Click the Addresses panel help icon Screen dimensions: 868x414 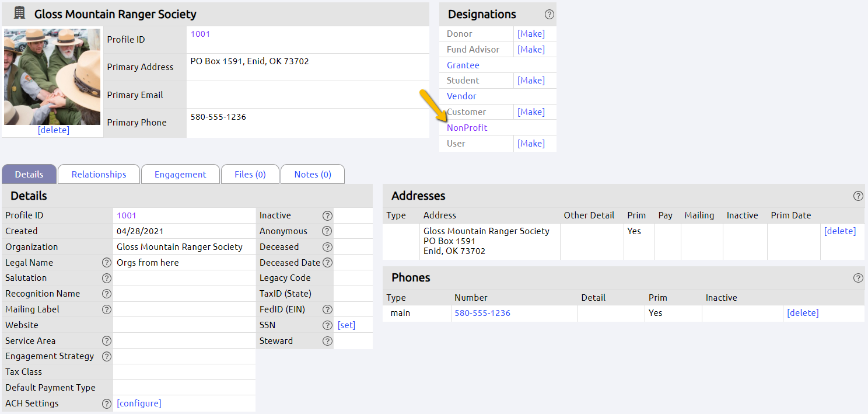(858, 196)
